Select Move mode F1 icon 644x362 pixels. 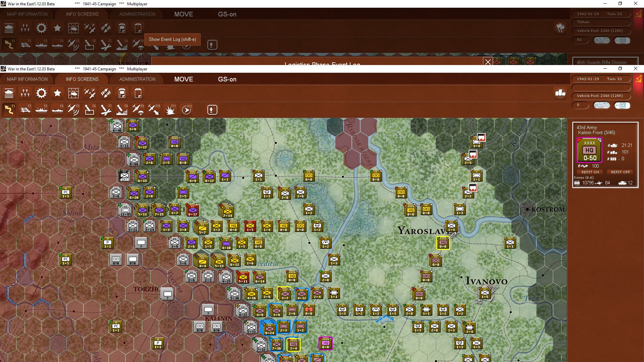(9, 110)
